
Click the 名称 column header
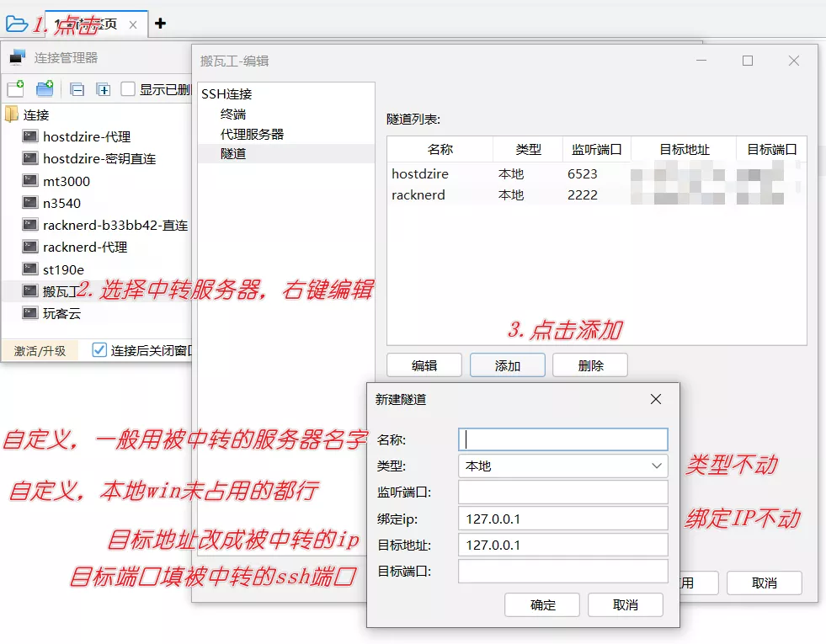point(440,150)
